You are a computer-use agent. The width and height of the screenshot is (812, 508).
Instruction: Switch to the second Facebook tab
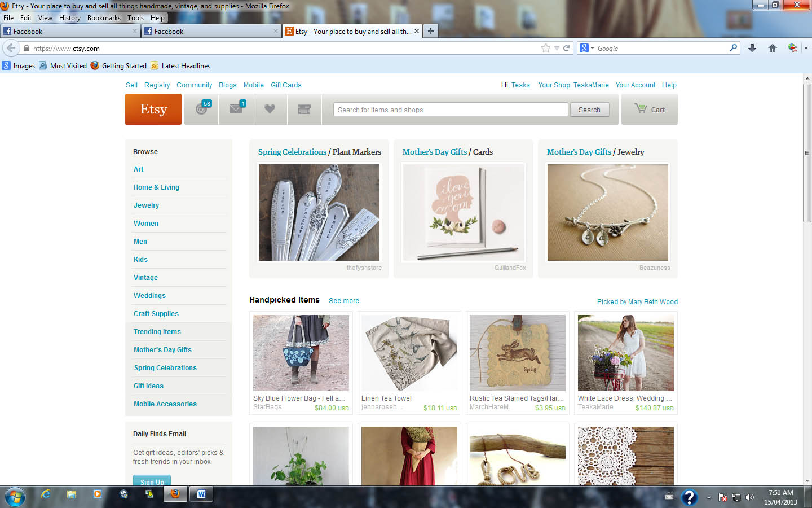point(211,31)
